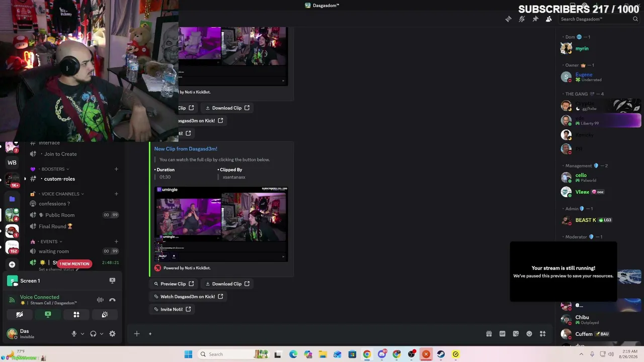Open the umingle clip thumbnail

coord(221,224)
